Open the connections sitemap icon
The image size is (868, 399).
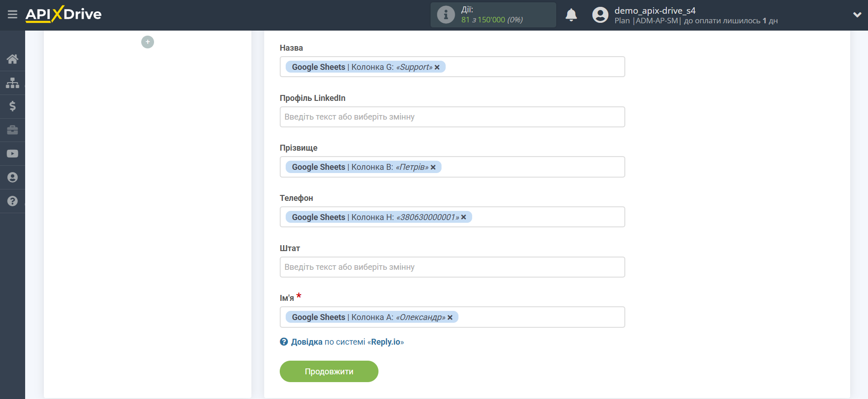[12, 83]
